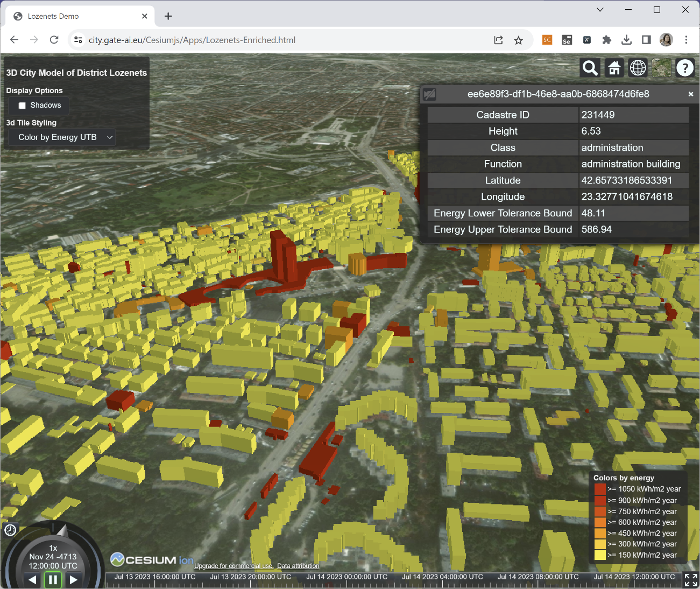
Task: Open the Chrome profile avatar
Action: point(666,40)
